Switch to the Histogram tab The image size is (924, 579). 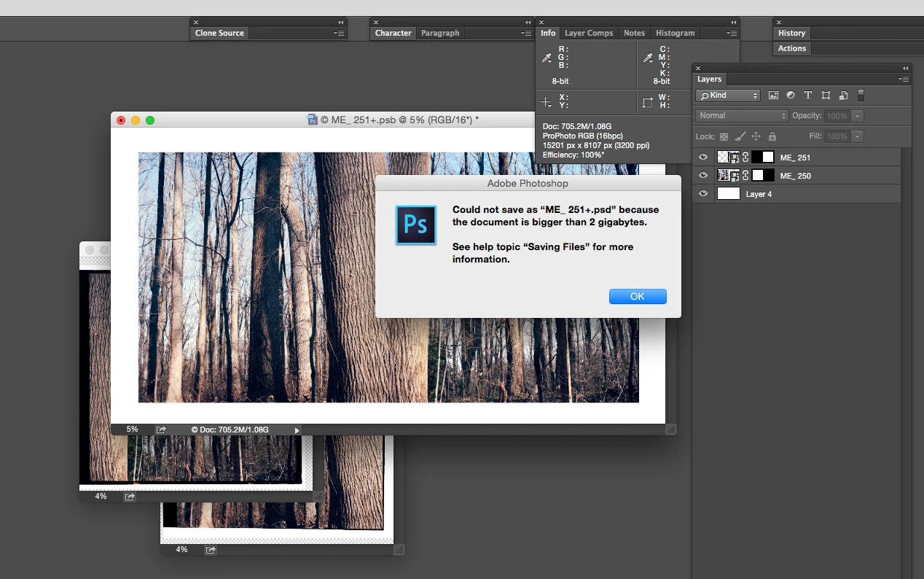675,33
